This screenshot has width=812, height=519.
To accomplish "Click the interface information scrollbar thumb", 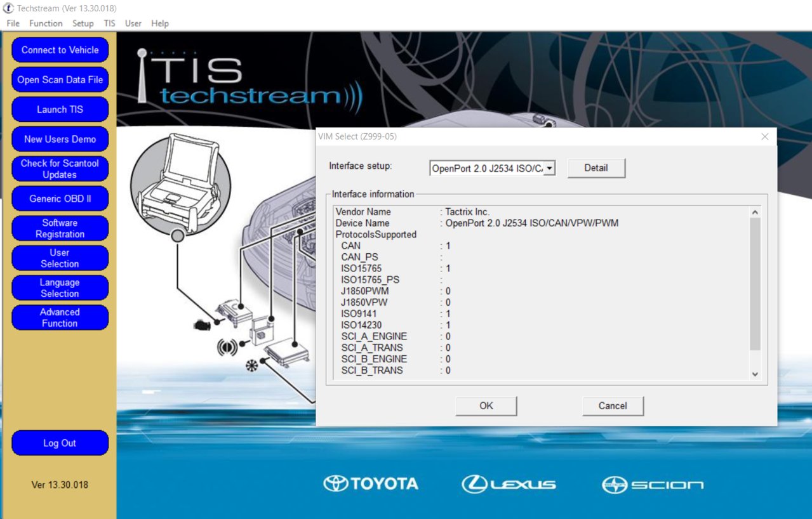I will pos(755,284).
